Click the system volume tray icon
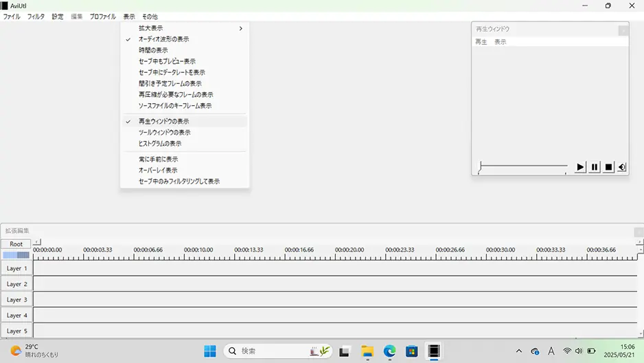Image resolution: width=644 pixels, height=363 pixels. 579,351
